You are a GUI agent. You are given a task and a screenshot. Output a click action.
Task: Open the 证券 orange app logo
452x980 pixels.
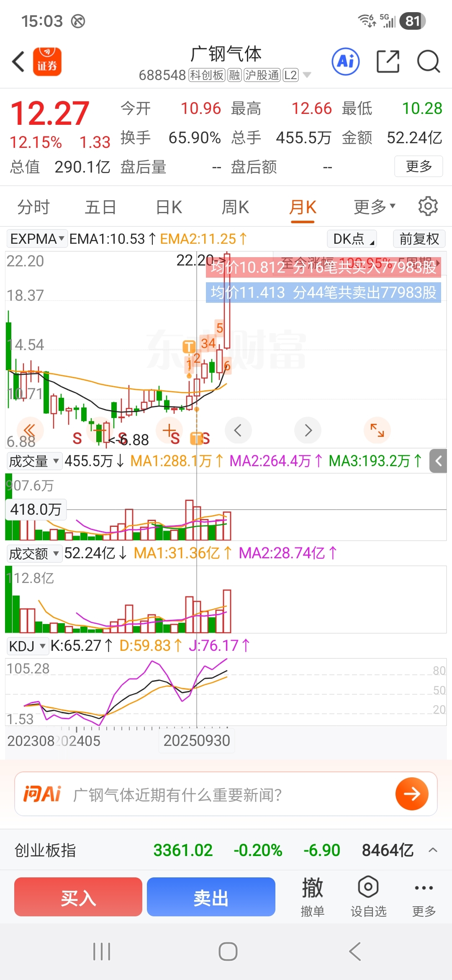pos(47,62)
